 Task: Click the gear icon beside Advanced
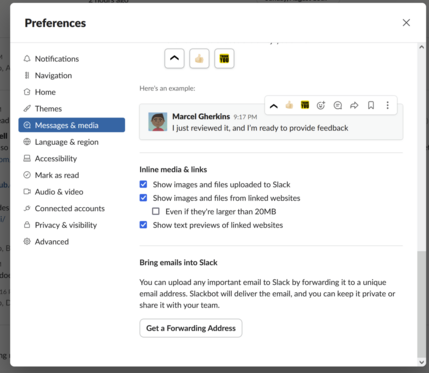(27, 242)
